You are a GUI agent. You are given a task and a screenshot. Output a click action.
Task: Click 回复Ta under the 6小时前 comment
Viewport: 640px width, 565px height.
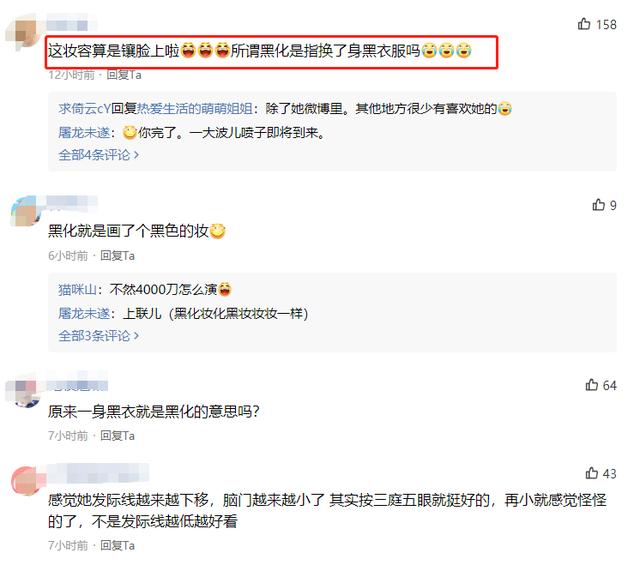117,256
